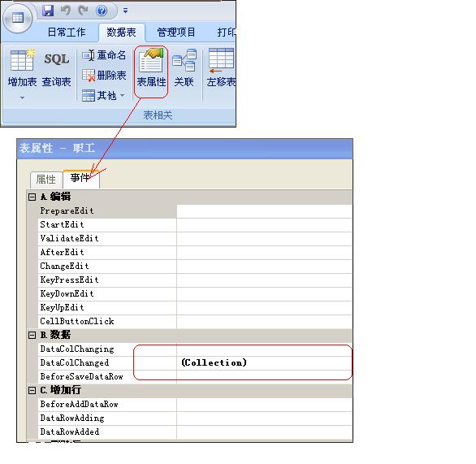Open the blue help question mark
This screenshot has width=476, height=464.
[102, 11]
